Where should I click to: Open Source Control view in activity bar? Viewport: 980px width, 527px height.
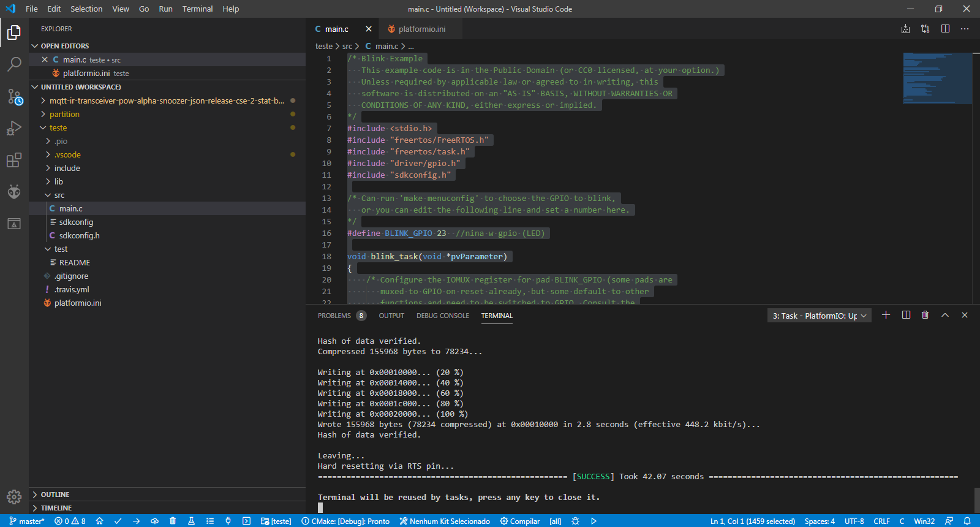(x=14, y=96)
